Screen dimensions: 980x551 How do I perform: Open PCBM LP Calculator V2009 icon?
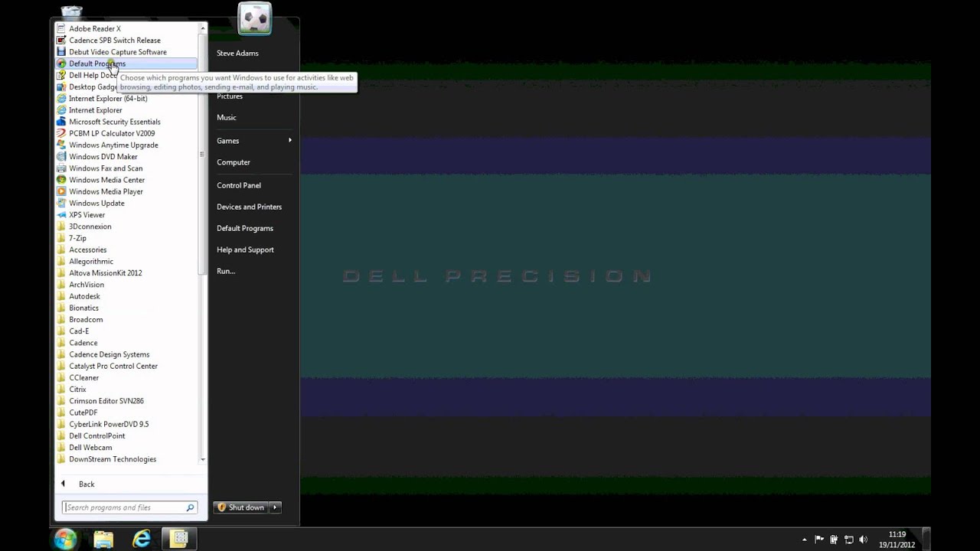point(61,133)
